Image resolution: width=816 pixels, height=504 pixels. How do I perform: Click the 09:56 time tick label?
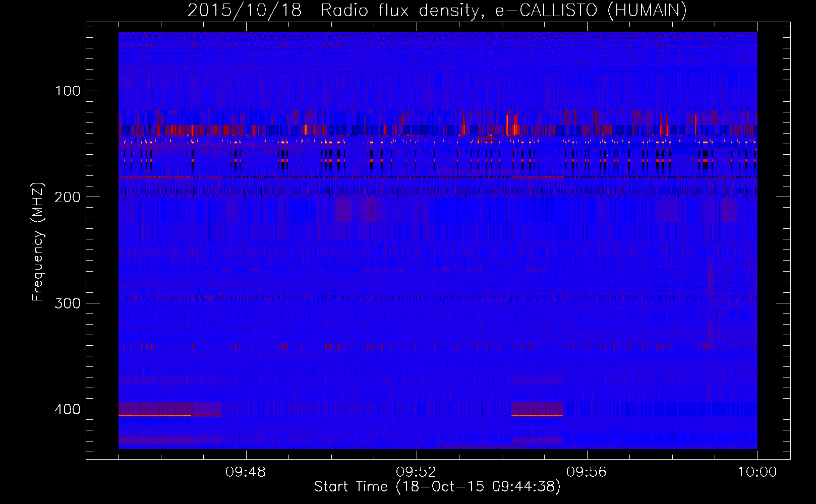click(x=587, y=472)
